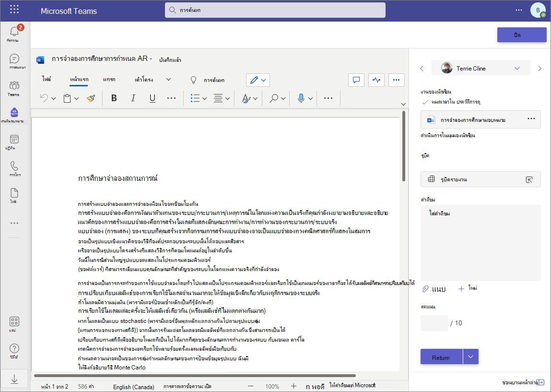The height and width of the screenshot is (392, 551).
Task: Expand bullet list dropdown arrow
Action: [x=204, y=98]
